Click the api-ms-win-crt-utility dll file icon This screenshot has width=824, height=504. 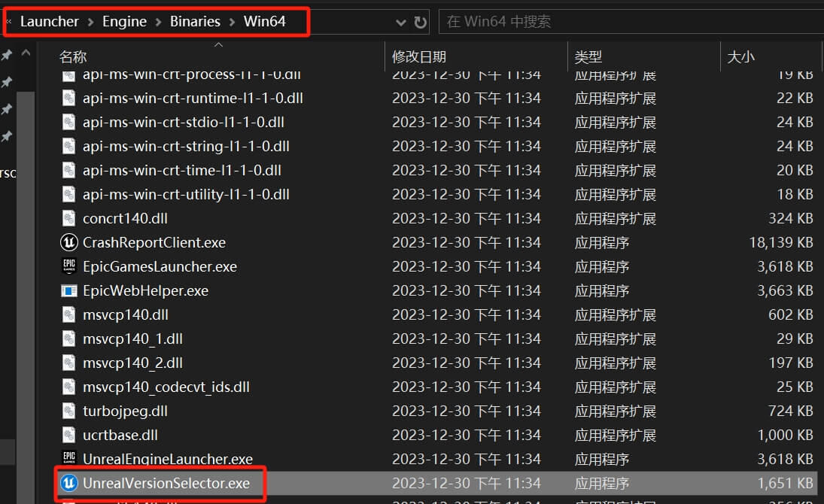tap(68, 194)
